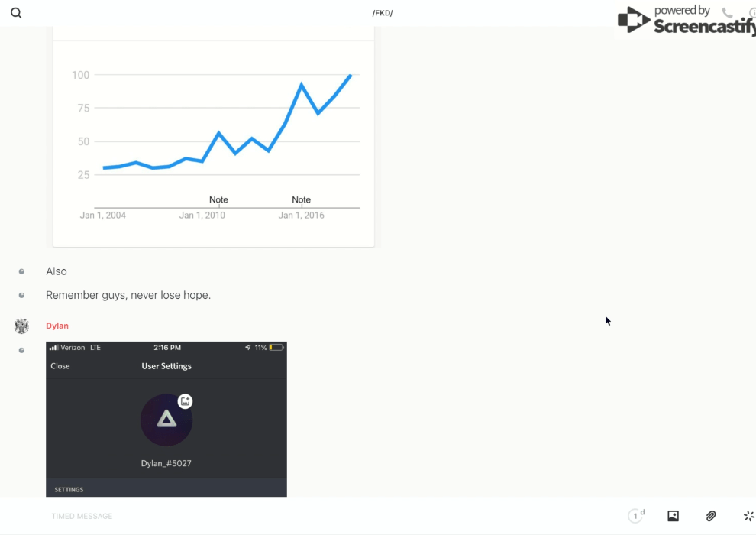
Task: Attach a file with the paperclip icon
Action: [x=711, y=517]
